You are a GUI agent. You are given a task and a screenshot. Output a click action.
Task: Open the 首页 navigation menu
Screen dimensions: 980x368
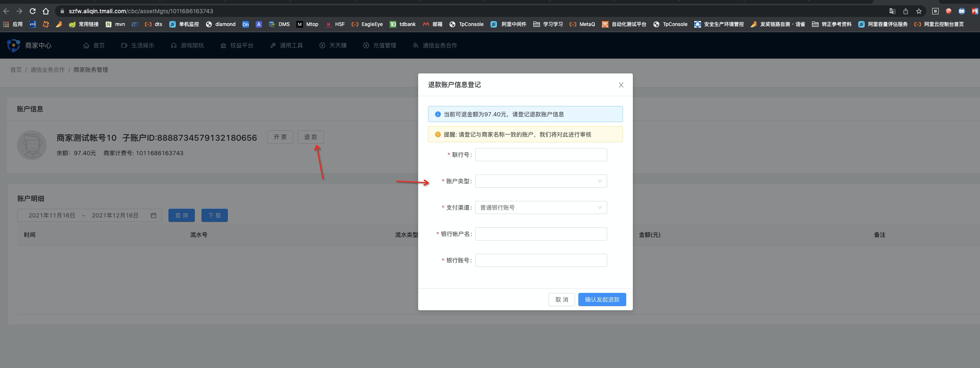pyautogui.click(x=94, y=45)
